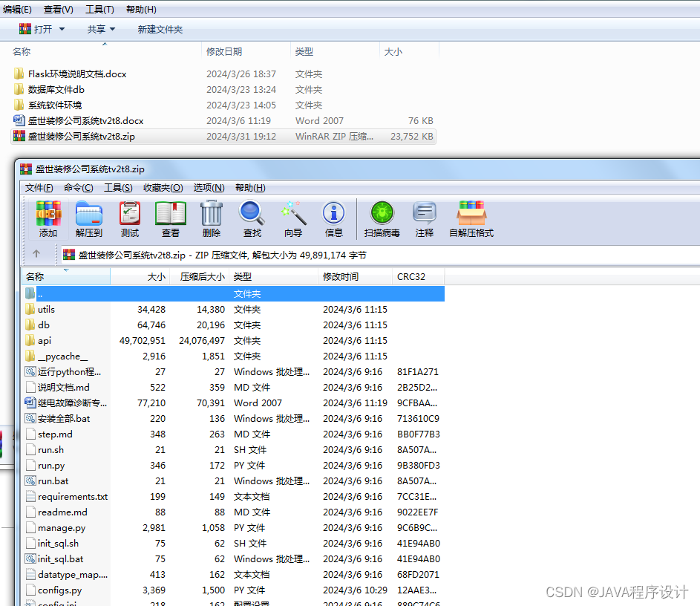Viewport: 700px width, 606px height.
Task: Open the 命令(C) menu in WinRAR
Action: (79, 188)
